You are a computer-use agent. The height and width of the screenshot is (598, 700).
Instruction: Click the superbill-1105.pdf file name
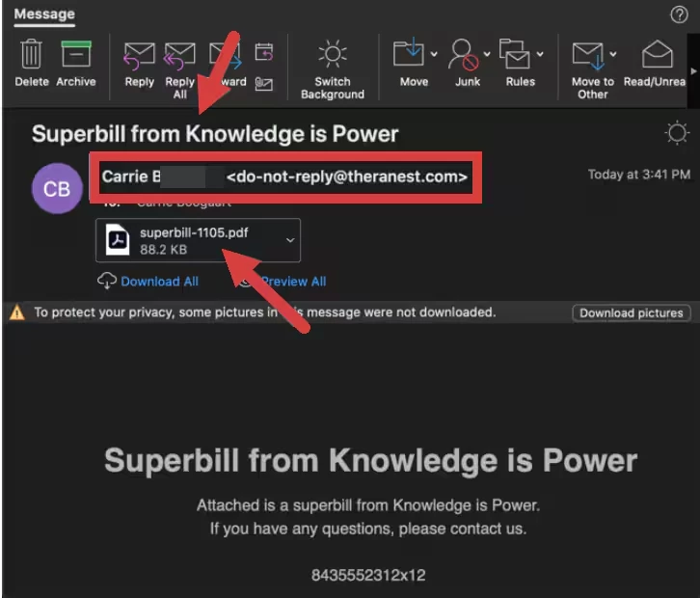194,232
